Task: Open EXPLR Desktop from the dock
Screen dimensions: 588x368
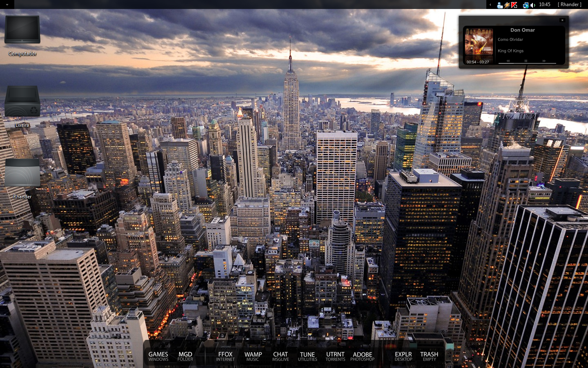Action: pos(403,356)
